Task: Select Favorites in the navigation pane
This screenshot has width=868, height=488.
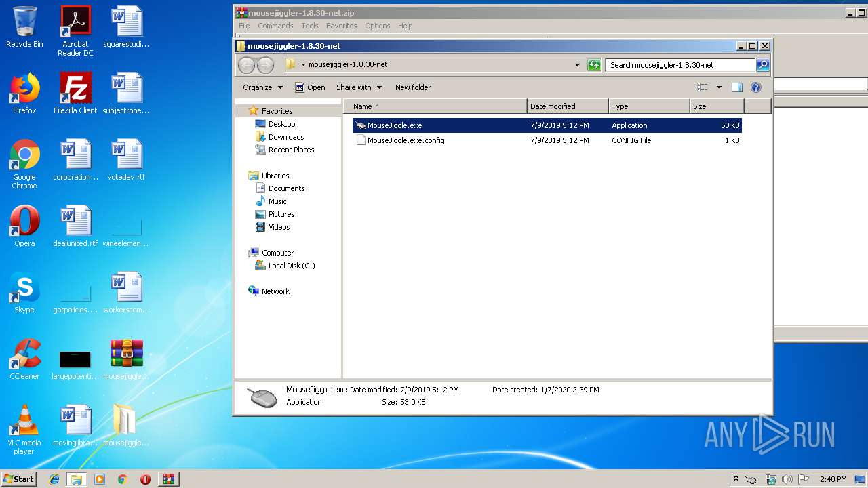Action: pos(277,111)
